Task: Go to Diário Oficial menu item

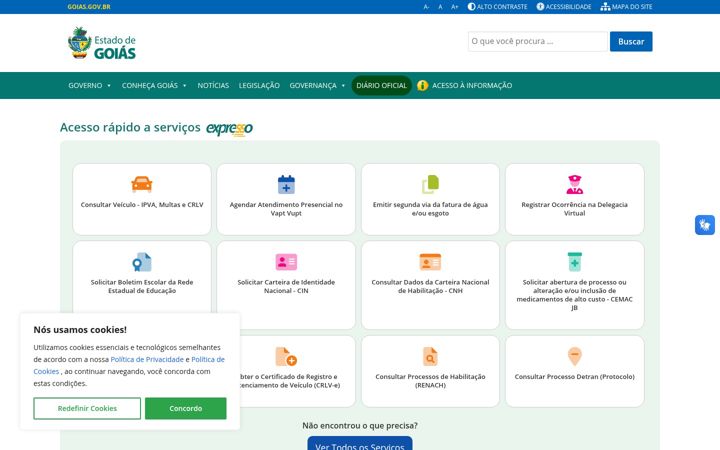Action: coord(382,85)
